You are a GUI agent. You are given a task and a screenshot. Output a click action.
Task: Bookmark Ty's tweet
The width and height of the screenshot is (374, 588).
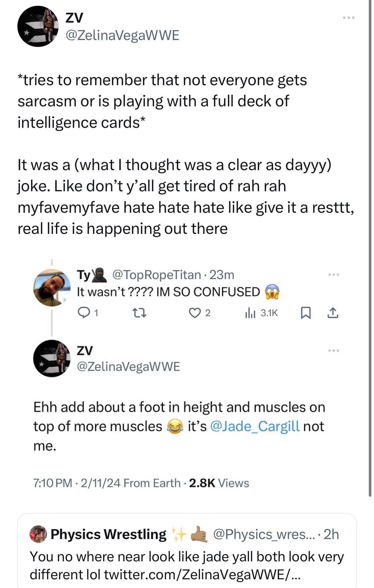(306, 313)
